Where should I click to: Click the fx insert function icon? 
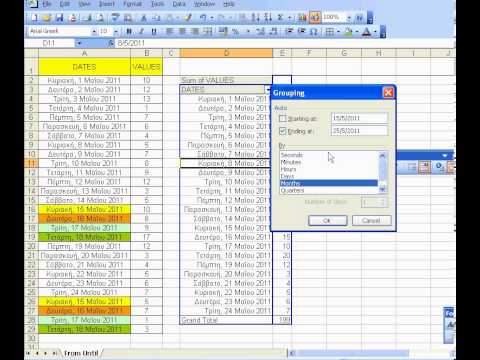[x=111, y=43]
